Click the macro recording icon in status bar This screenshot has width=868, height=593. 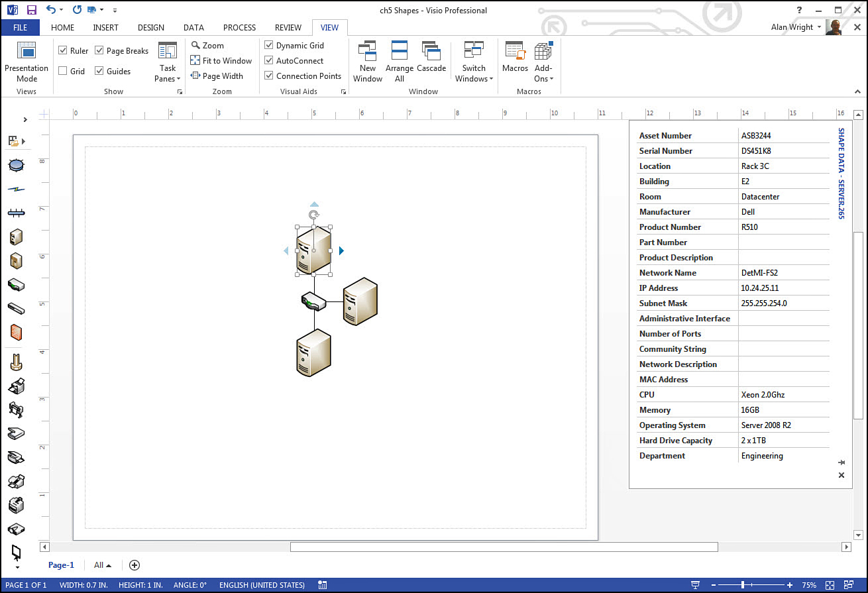point(323,585)
